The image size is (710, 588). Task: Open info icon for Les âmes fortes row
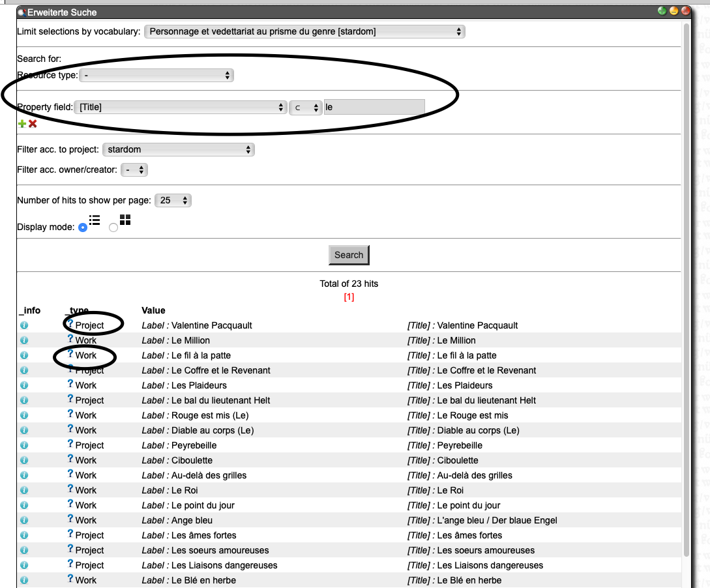coord(24,535)
